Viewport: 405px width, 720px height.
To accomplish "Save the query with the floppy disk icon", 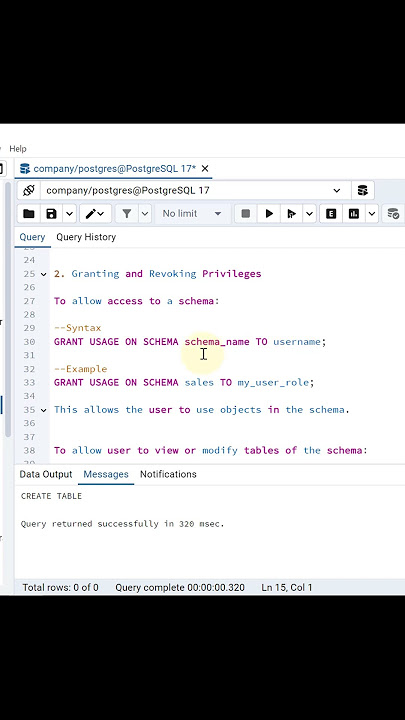I will 51,214.
